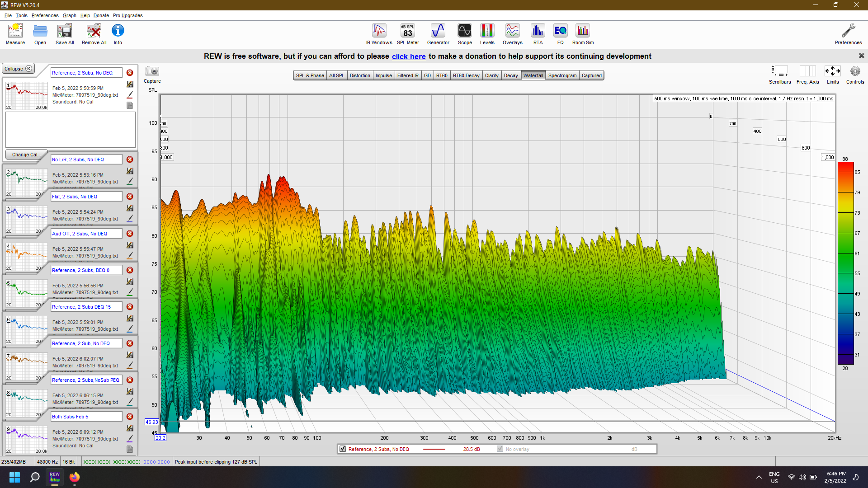The image size is (868, 488).
Task: Switch to Captured tab
Action: [591, 75]
